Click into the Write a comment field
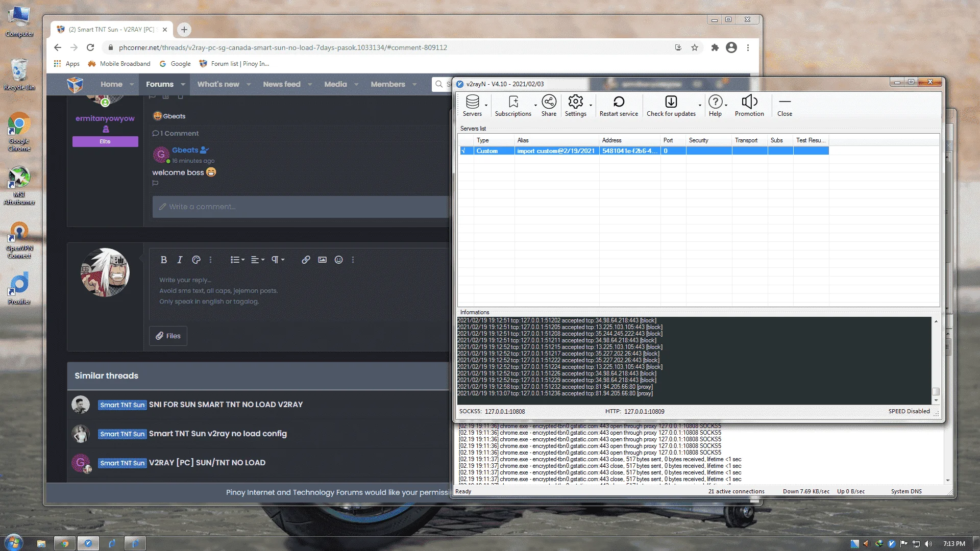980x551 pixels. tap(301, 207)
